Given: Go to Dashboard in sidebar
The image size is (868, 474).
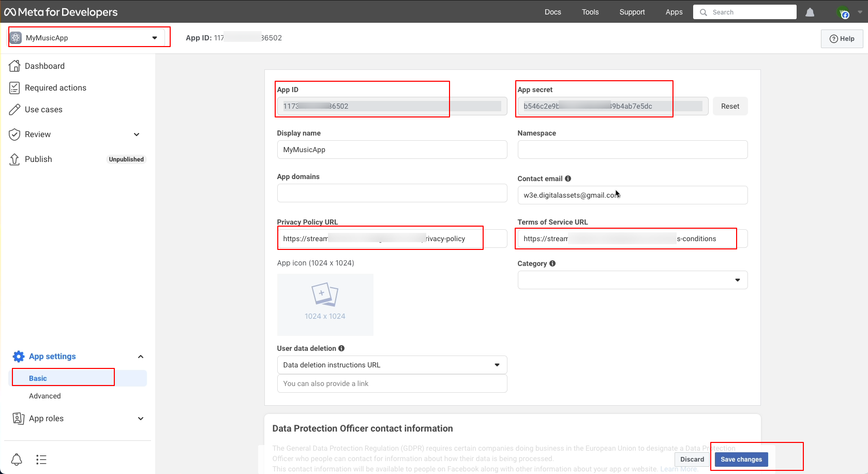Looking at the screenshot, I should 44,66.
